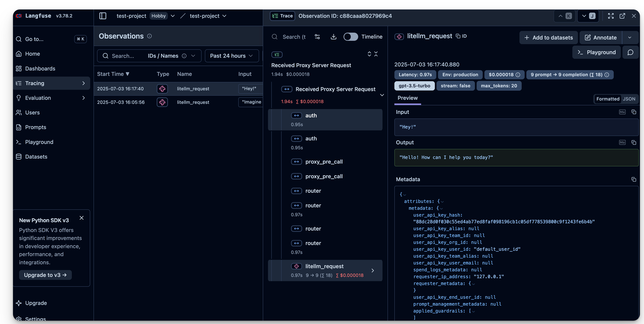Select the litellm_request node in the trace tree
The width and height of the screenshot is (644, 324).
324,266
